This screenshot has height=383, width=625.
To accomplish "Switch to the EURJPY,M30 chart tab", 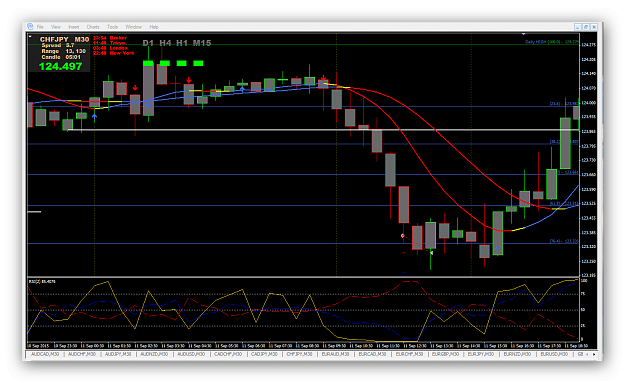I will (x=481, y=354).
